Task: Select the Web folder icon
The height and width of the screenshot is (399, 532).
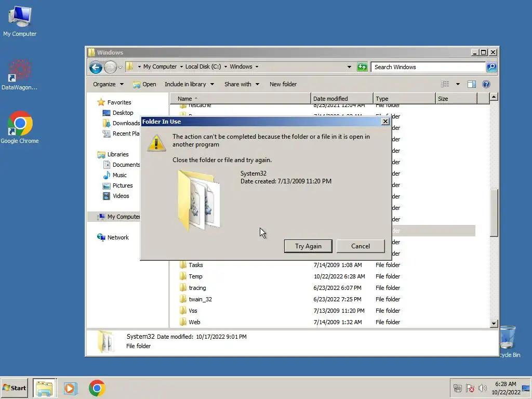Action: [183, 322]
